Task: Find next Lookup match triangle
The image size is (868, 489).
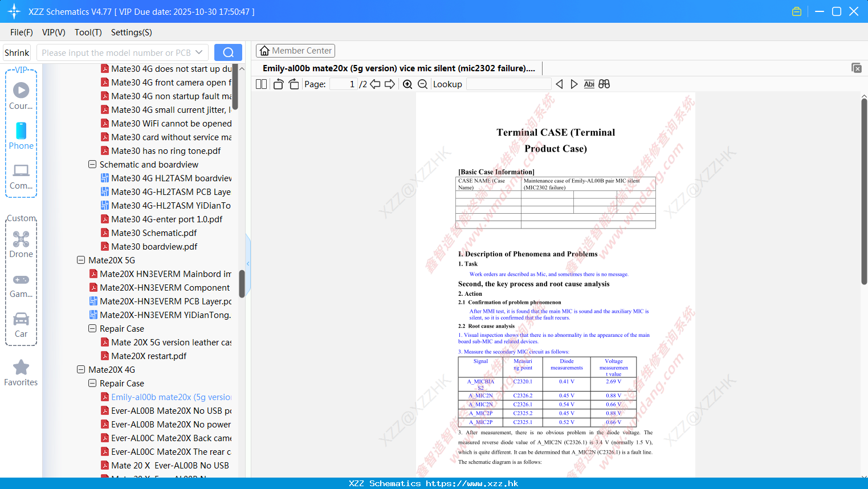Action: point(574,84)
